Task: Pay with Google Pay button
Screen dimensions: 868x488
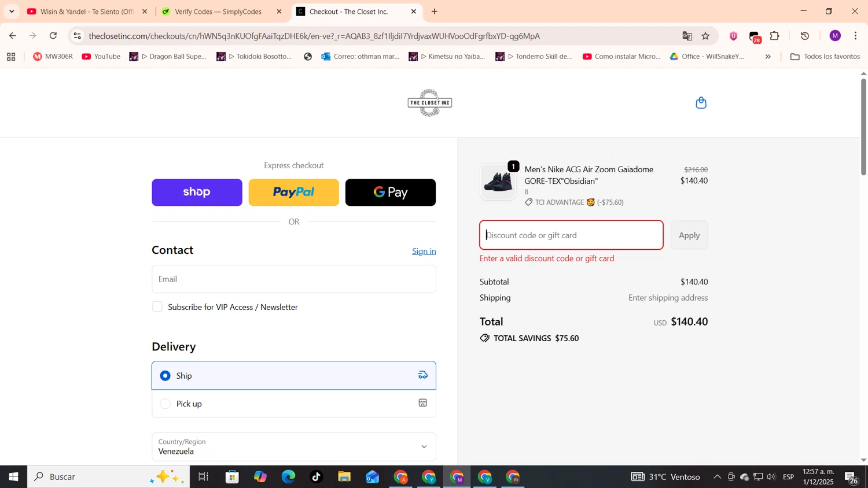Action: [391, 193]
